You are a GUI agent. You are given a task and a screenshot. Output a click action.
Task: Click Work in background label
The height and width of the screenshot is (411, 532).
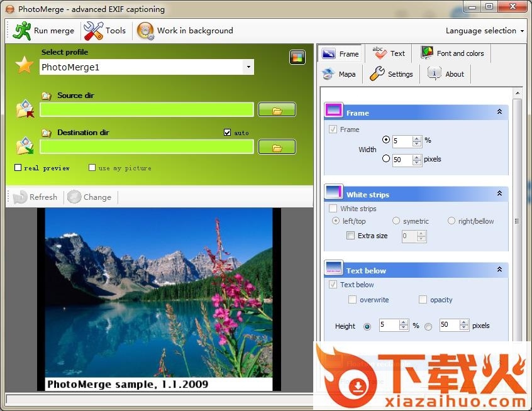(195, 31)
